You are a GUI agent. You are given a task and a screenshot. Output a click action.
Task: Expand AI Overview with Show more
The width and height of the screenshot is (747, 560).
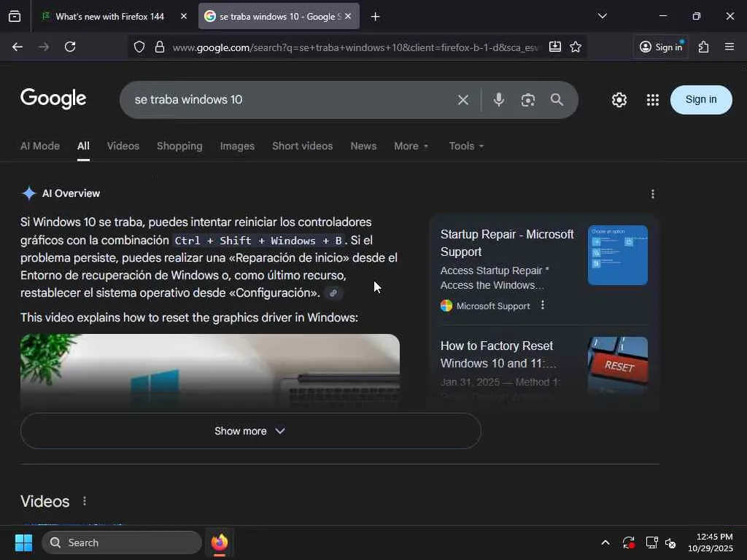(251, 431)
